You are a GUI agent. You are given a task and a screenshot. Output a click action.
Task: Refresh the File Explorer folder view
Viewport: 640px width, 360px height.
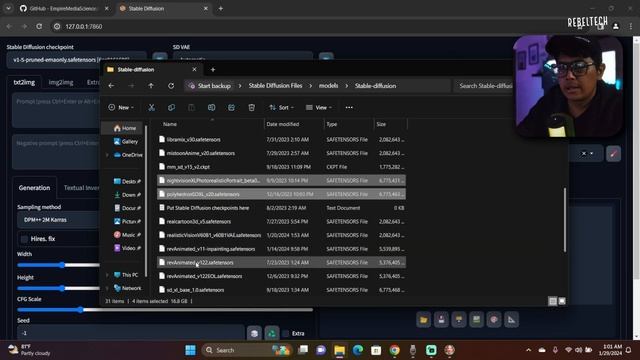pyautogui.click(x=171, y=86)
